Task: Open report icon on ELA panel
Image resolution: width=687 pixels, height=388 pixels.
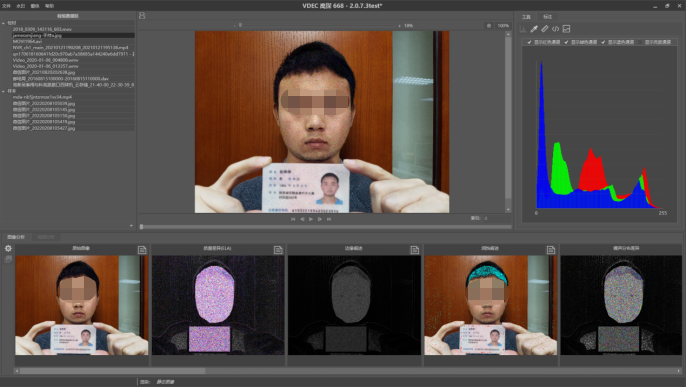Action: pos(278,250)
